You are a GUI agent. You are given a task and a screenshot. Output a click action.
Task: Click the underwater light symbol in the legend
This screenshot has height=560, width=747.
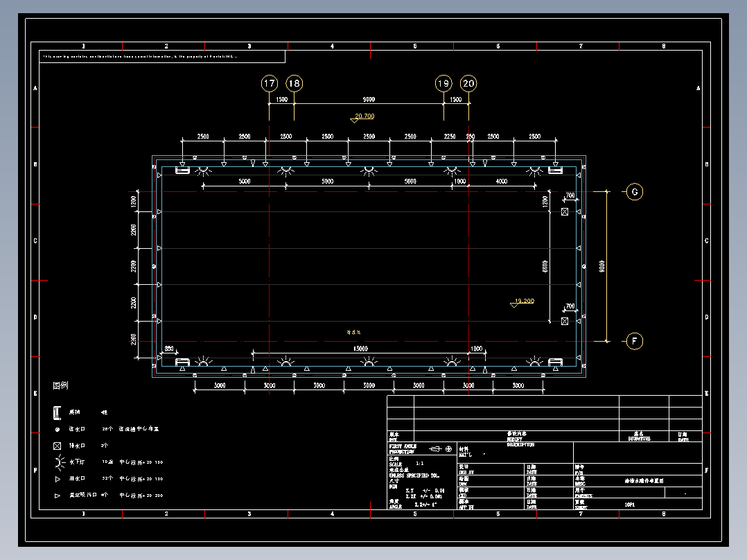60,462
